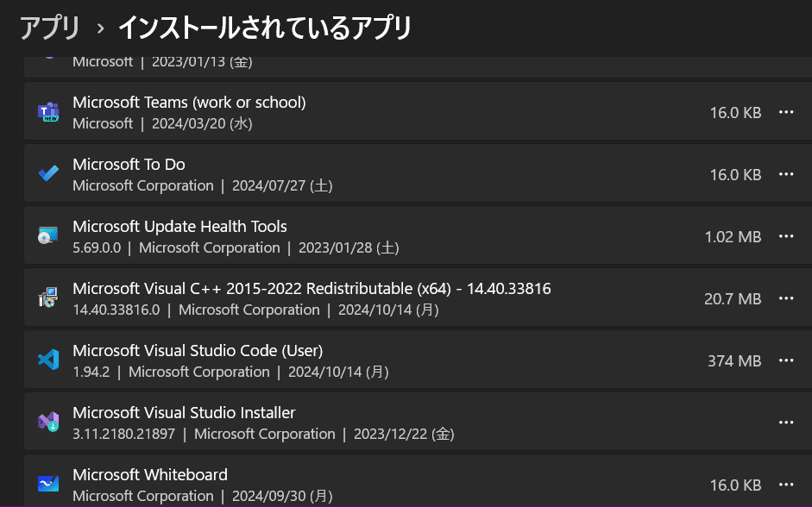Viewport: 812px width, 507px height.
Task: Click To Do size value 16.0 KB
Action: 735,175
